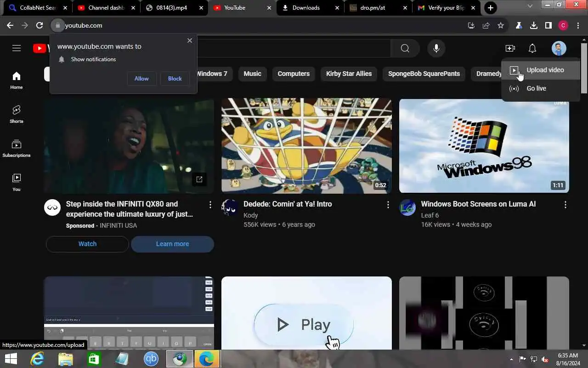Click the youtube.com address bar
The height and width of the screenshot is (368, 588).
pyautogui.click(x=257, y=25)
